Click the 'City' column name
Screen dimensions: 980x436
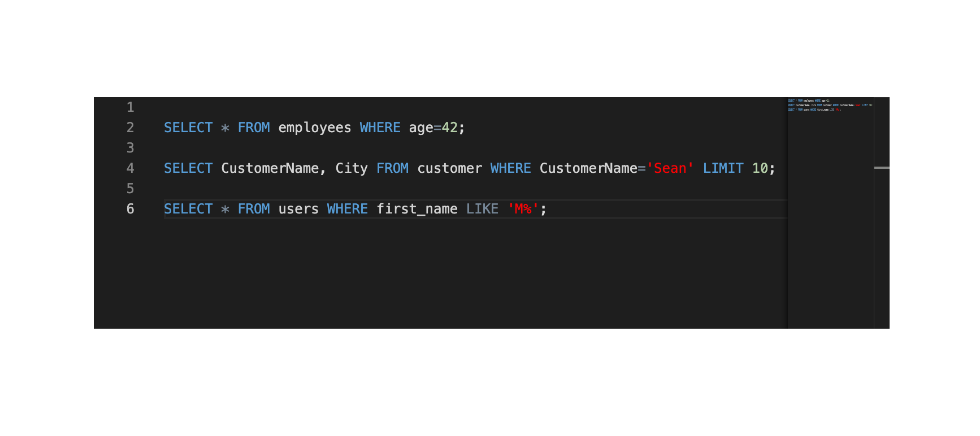[x=352, y=169]
